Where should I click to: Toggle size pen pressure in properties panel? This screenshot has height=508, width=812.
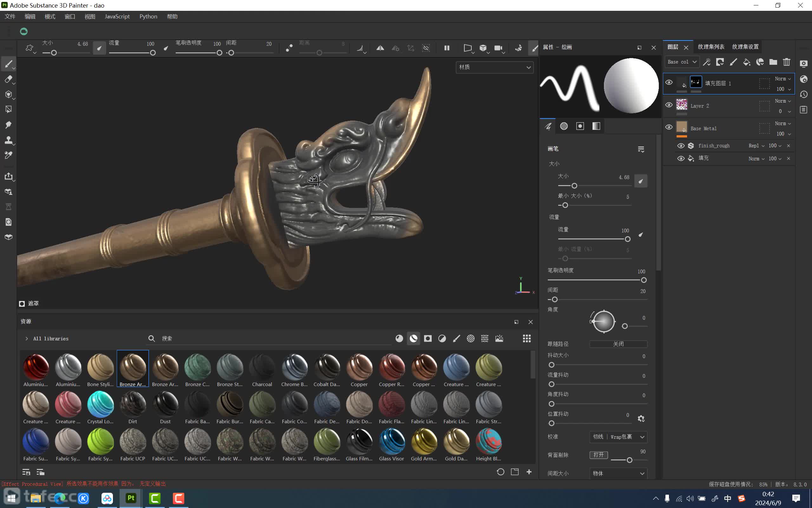(x=641, y=181)
